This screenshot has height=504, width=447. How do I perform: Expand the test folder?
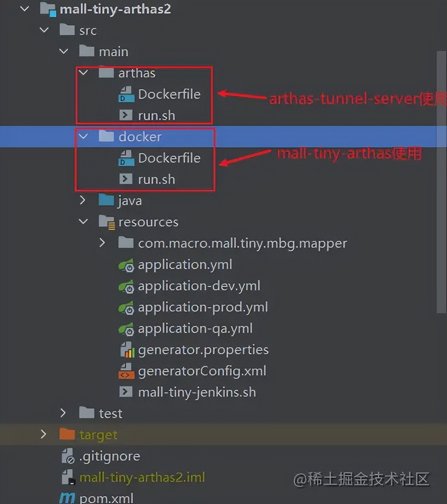[x=63, y=413]
